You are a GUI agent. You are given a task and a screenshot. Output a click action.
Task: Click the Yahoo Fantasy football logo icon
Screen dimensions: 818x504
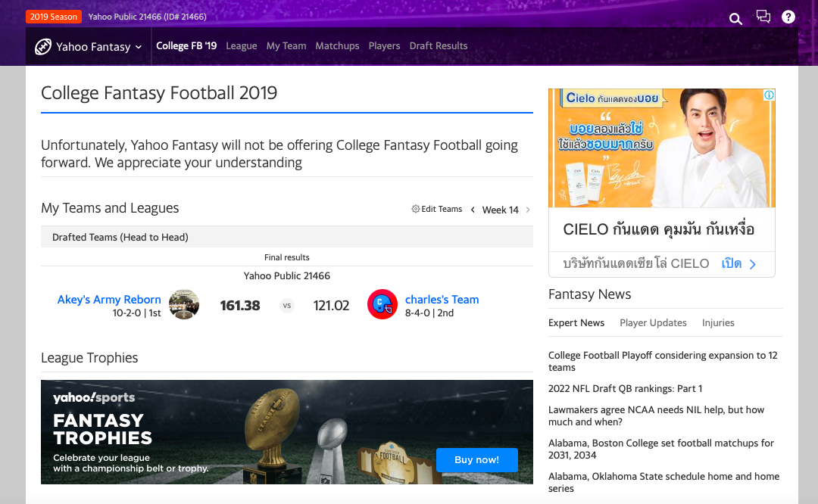tap(43, 47)
